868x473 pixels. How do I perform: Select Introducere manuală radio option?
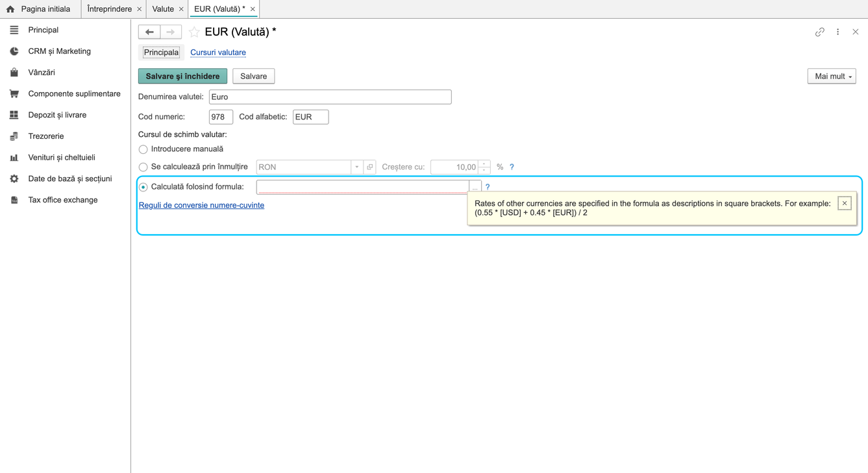143,149
